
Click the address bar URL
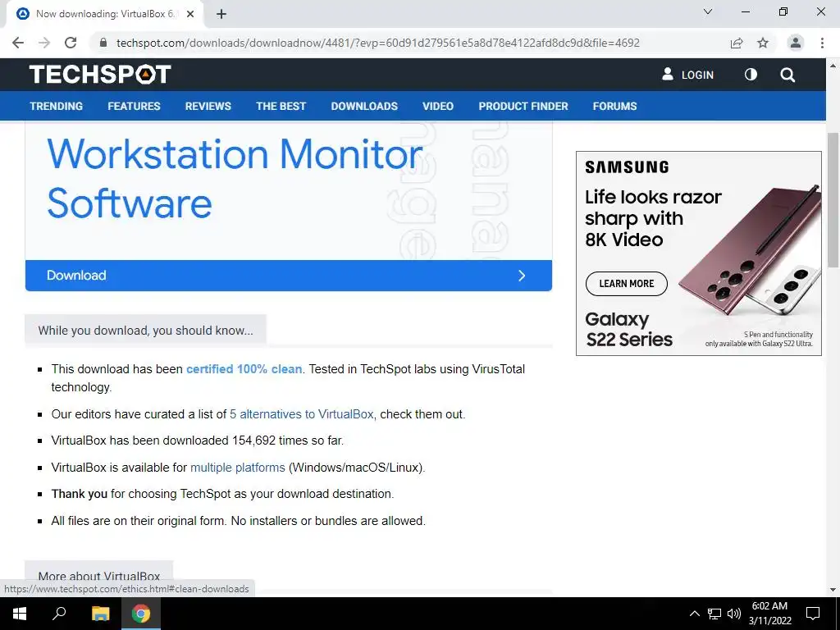pos(377,43)
